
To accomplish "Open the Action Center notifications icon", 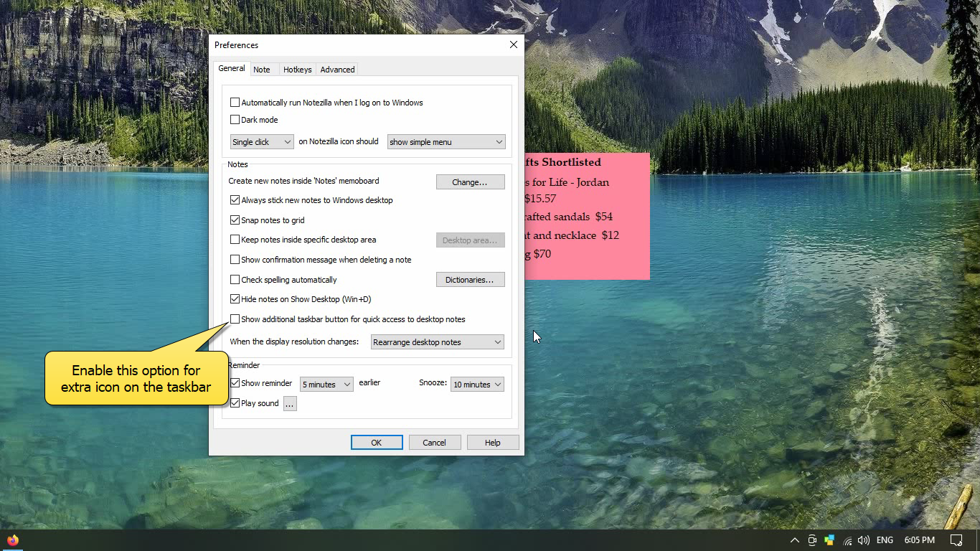I will pyautogui.click(x=956, y=540).
